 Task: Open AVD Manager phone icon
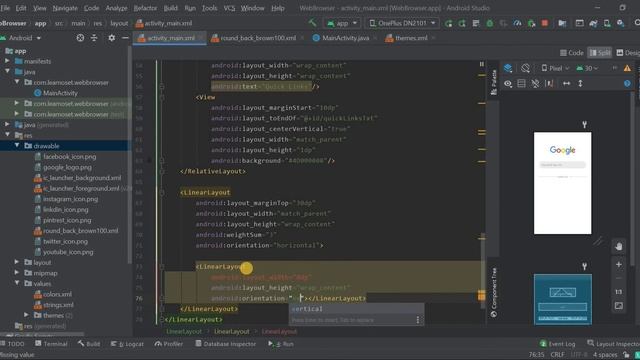coord(607,23)
